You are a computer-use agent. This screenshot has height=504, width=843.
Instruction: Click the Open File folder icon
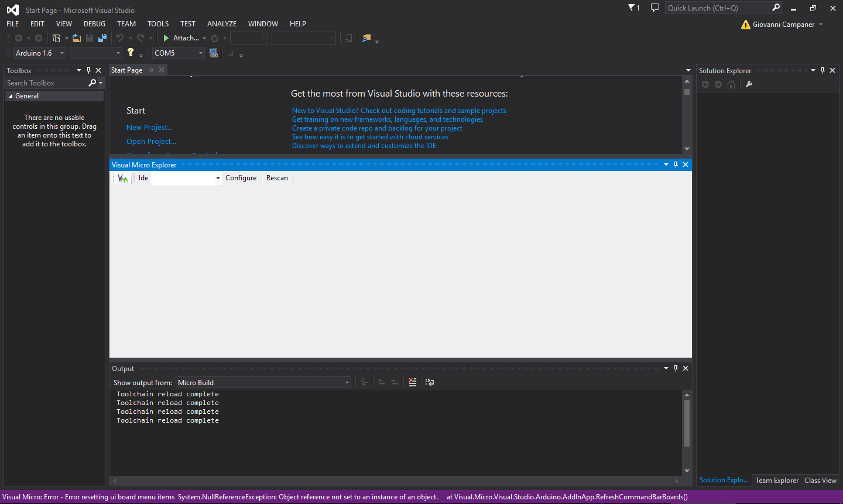[77, 38]
